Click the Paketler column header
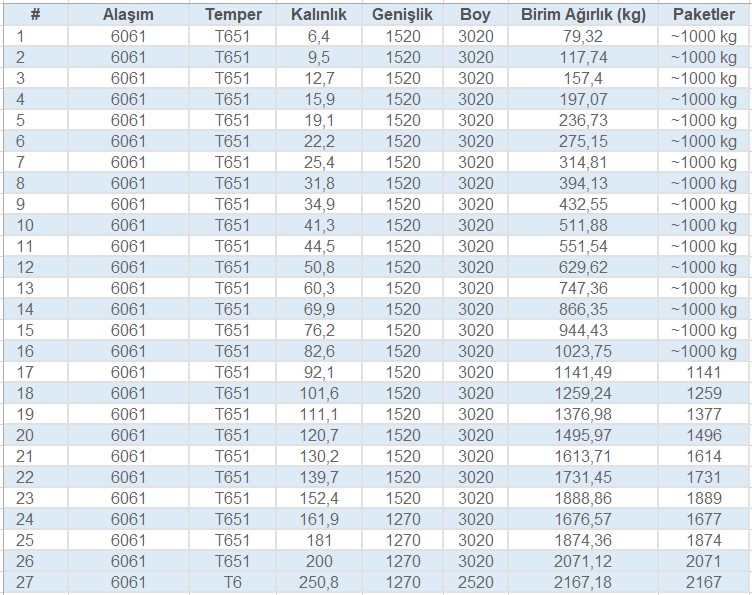Screen dimensions: 752x595 704,15
